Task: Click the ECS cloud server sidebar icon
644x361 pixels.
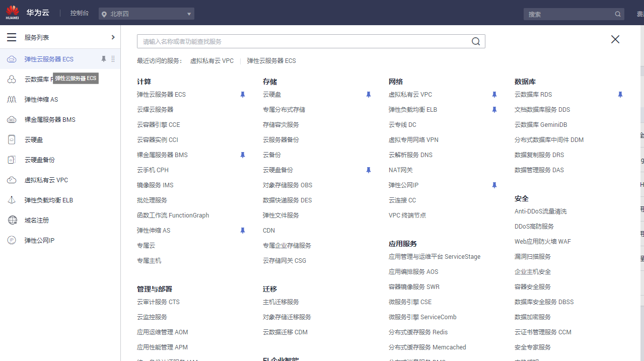Action: [x=12, y=59]
